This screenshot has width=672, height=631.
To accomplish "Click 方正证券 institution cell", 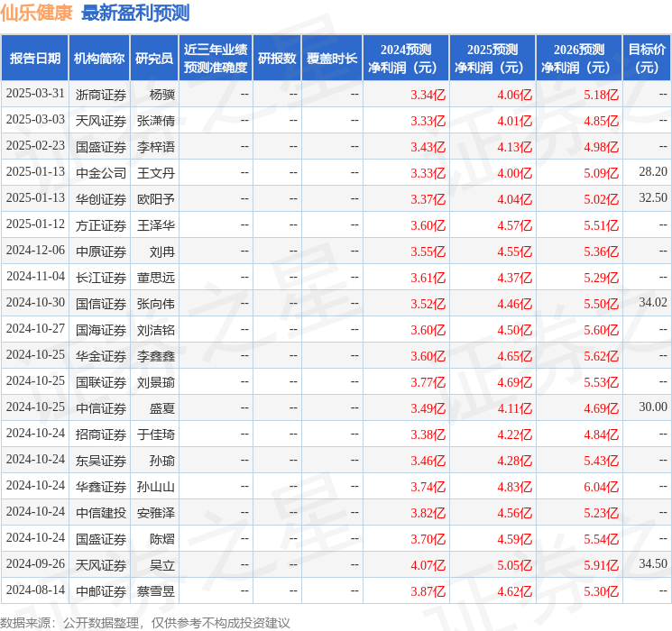I will (x=101, y=225).
